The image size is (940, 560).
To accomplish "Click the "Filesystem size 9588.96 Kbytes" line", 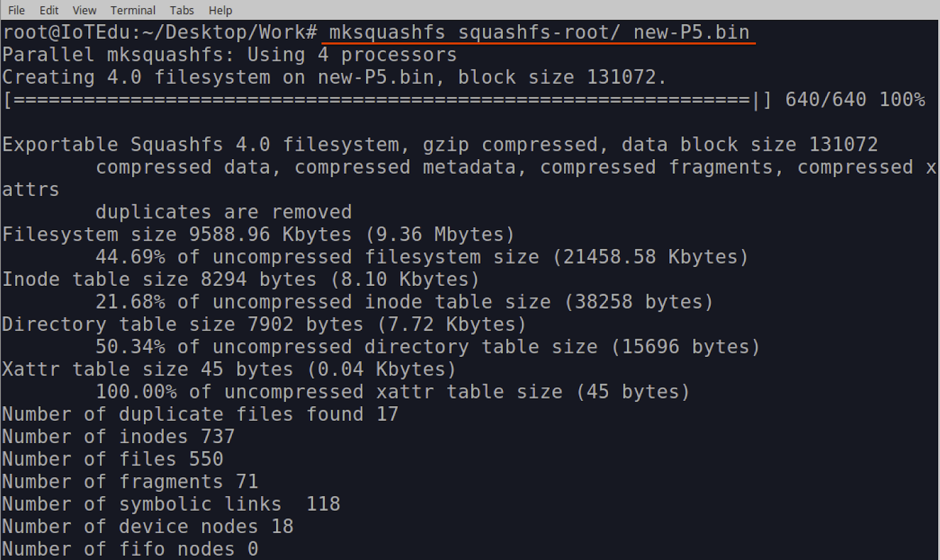I will tap(258, 234).
